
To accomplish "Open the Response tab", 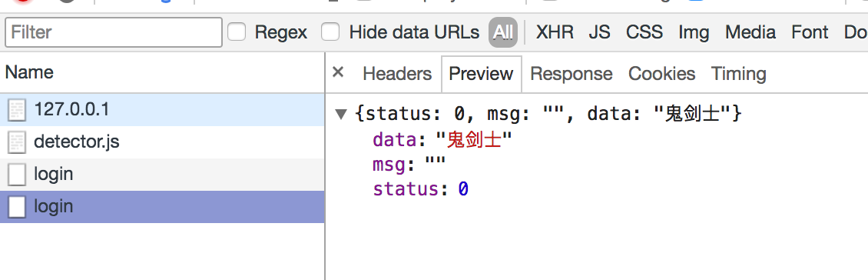I will coord(571,74).
